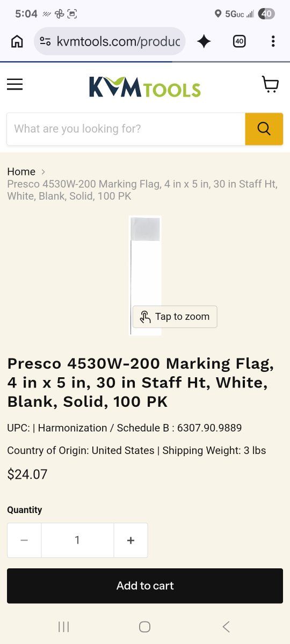Viewport: 290px width, 644px height.
Task: Open the browser three-dot overflow menu
Action: click(x=273, y=41)
